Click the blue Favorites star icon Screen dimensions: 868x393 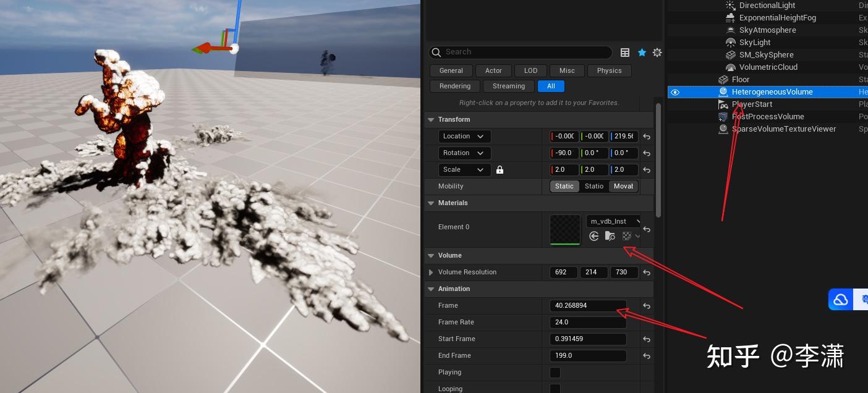(642, 53)
